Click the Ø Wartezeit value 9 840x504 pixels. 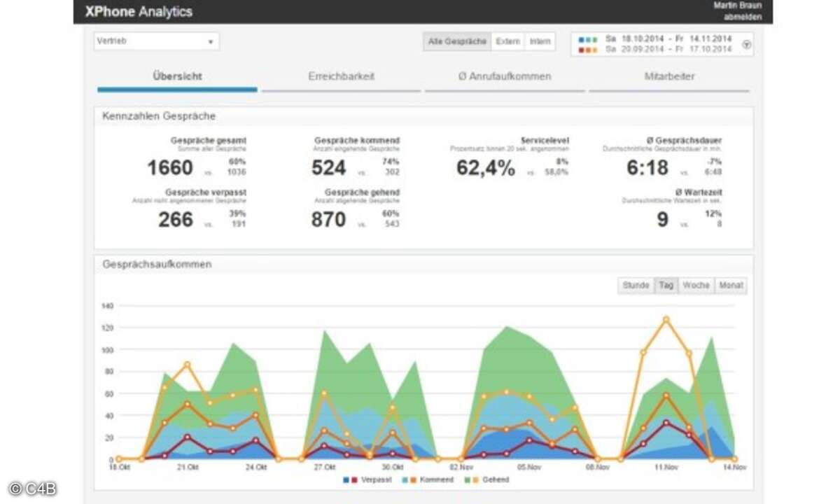[662, 220]
